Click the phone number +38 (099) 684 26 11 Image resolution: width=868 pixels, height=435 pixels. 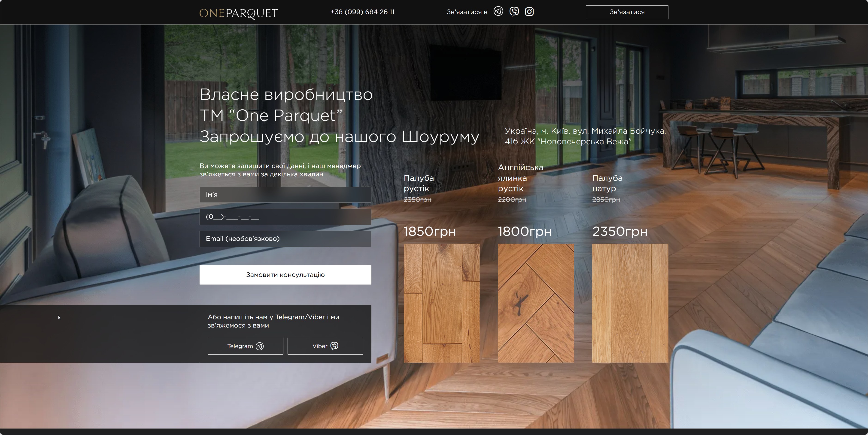tap(362, 12)
